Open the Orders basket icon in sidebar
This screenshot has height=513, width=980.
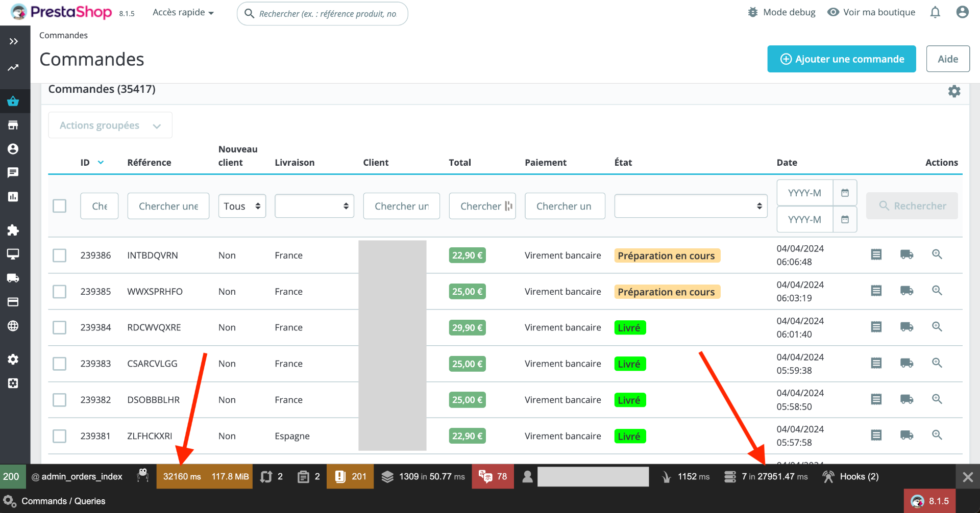[13, 101]
